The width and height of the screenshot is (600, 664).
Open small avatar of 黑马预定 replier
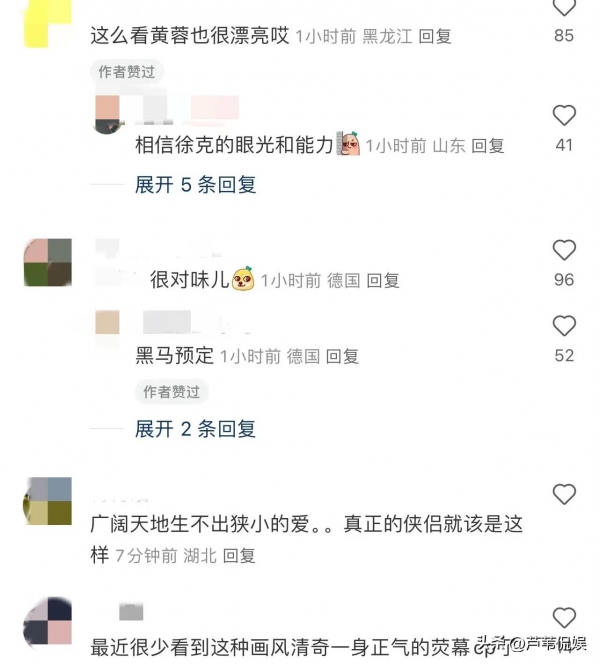[107, 324]
